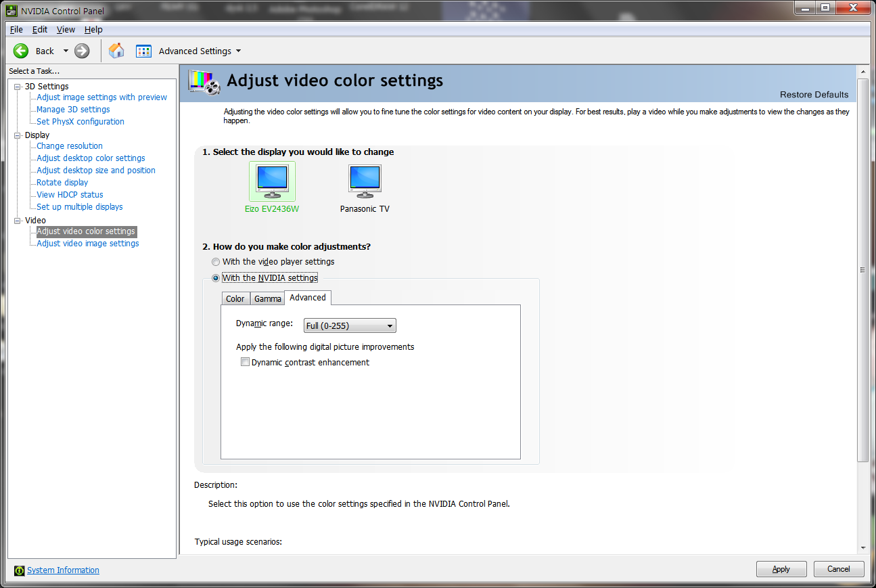The height and width of the screenshot is (588, 876).
Task: Click the System Information icon
Action: pos(20,570)
